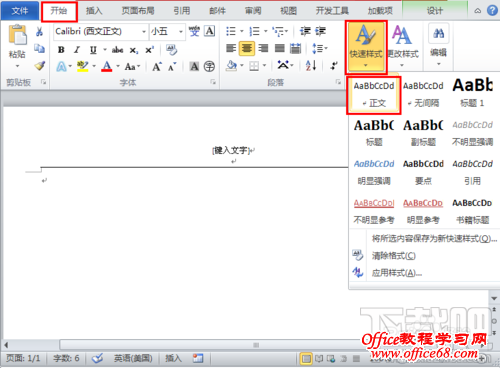Toggle Character Shading icon
The image size is (500, 368).
pyautogui.click(x=194, y=66)
